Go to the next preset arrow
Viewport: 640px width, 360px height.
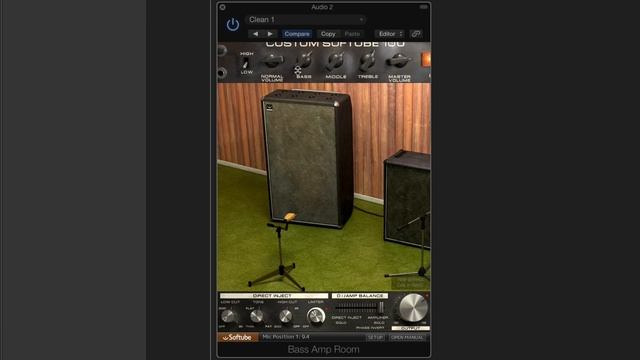(270, 34)
